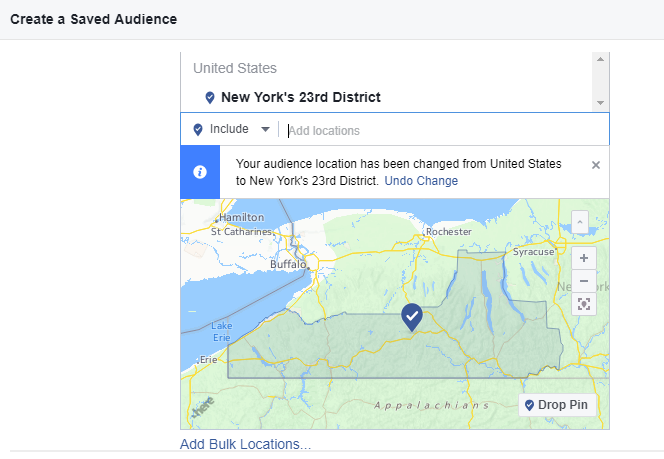Image resolution: width=664 pixels, height=459 pixels.
Task: Zoom out on the map with minus button
Action: coord(584,280)
